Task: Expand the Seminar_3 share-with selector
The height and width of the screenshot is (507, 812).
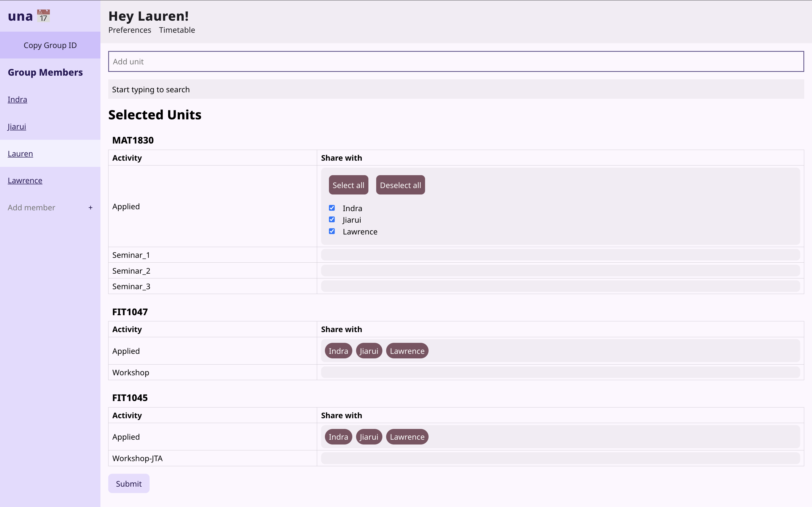Action: coord(560,286)
